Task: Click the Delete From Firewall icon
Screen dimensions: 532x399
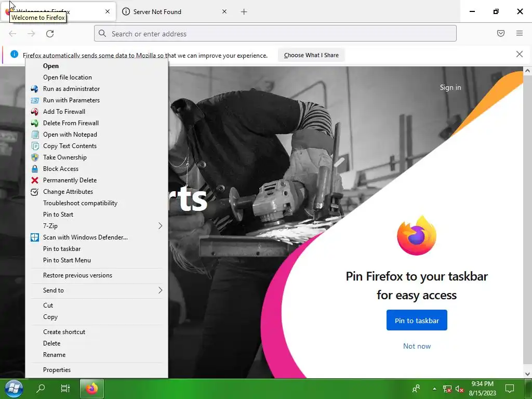Action: [x=35, y=123]
